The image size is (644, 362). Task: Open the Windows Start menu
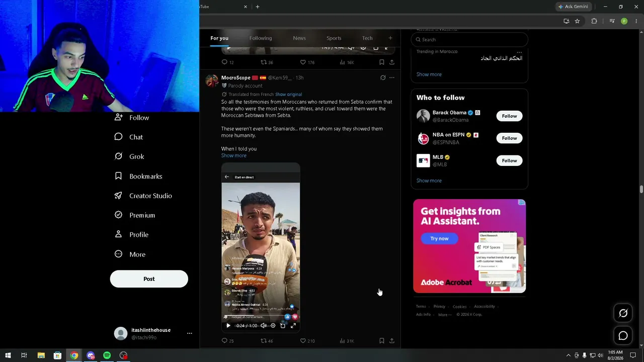[8, 355]
